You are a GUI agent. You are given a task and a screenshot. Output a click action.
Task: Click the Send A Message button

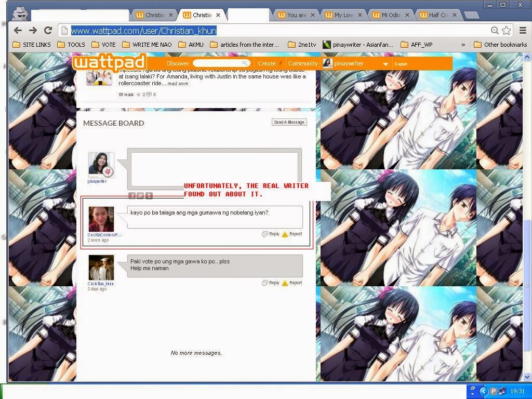pos(289,122)
